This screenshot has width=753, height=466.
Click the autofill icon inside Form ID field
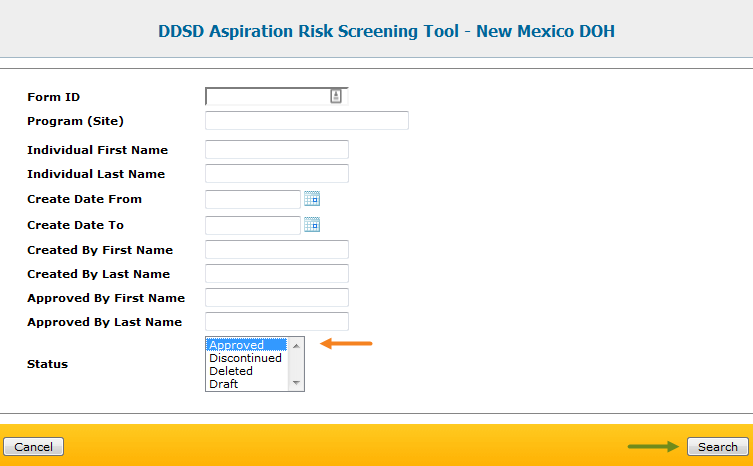(336, 96)
